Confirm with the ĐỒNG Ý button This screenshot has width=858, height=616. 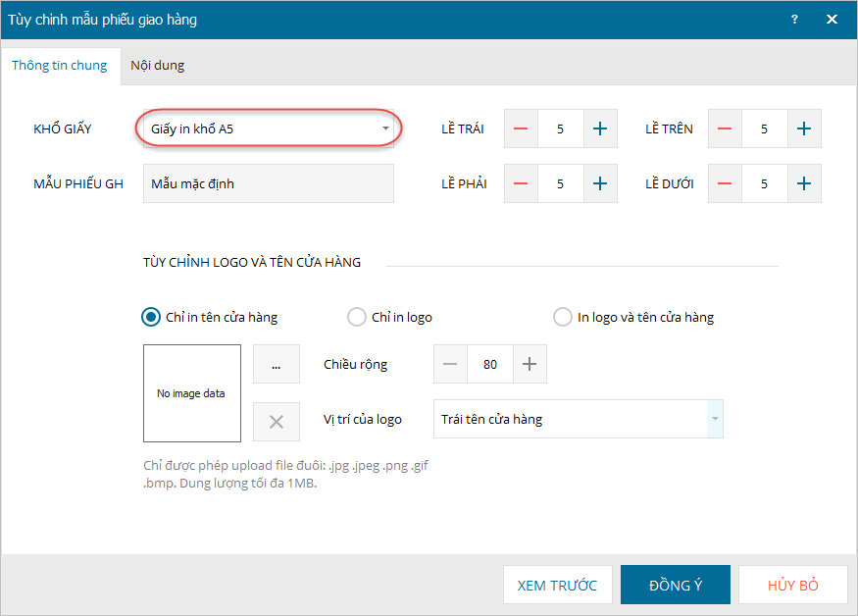676,586
